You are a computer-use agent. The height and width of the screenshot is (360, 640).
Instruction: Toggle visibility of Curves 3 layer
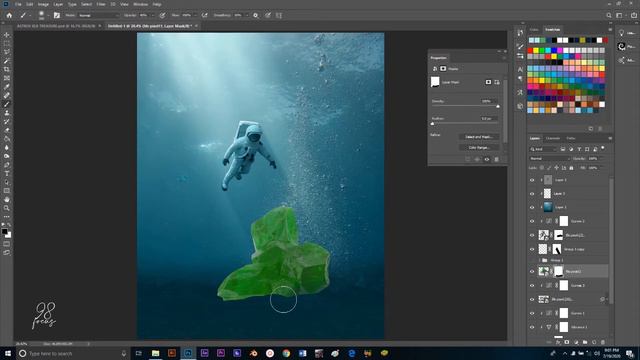[x=532, y=286]
